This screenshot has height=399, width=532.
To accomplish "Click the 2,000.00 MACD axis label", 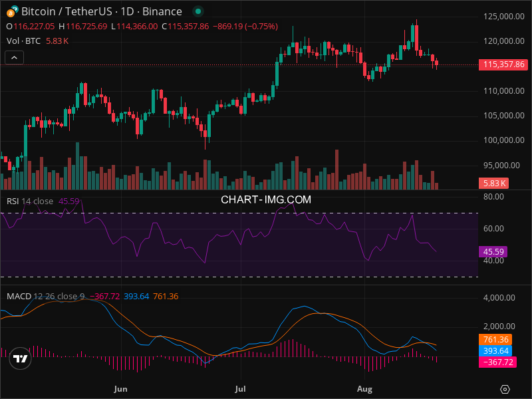I will point(499,327).
